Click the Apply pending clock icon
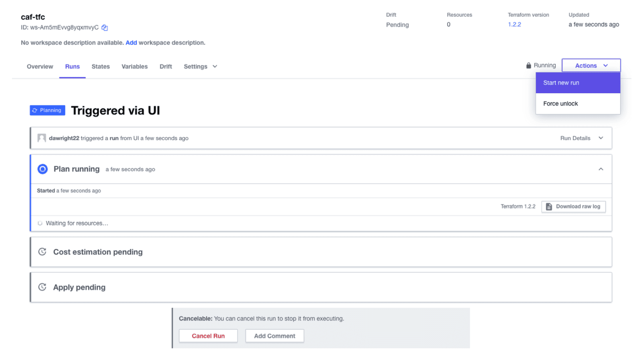643x364 pixels. [42, 287]
